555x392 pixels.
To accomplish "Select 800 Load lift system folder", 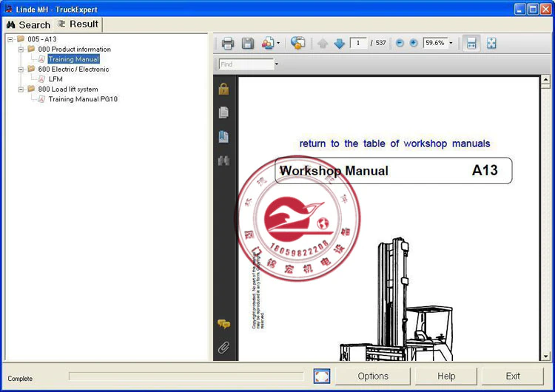I will pos(68,89).
